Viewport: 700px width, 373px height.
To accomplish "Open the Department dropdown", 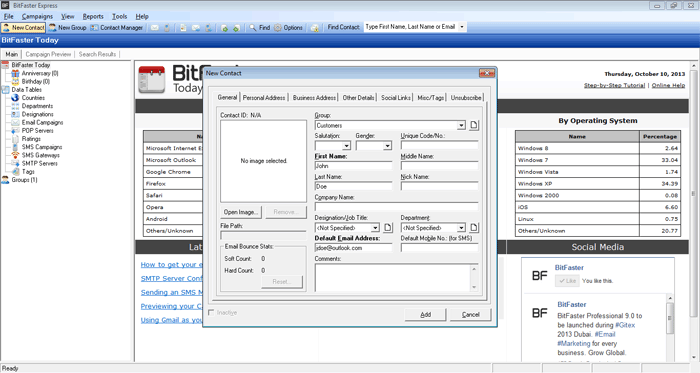I will coord(461,228).
